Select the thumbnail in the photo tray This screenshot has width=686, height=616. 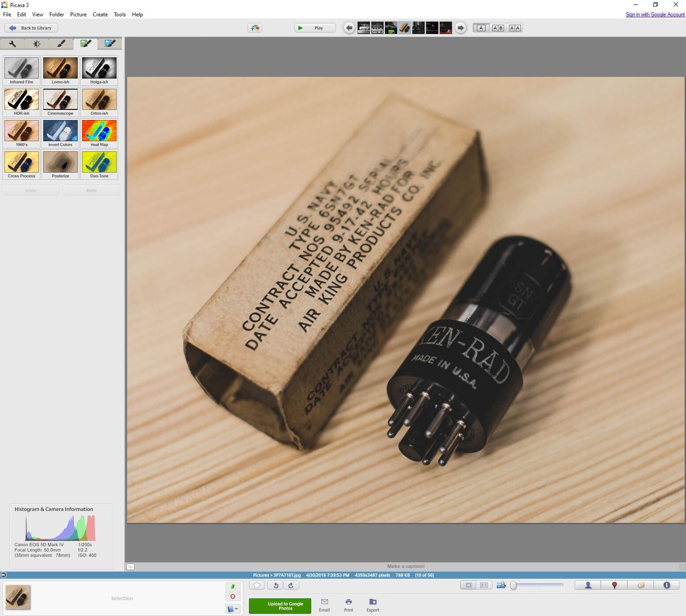coord(18,597)
